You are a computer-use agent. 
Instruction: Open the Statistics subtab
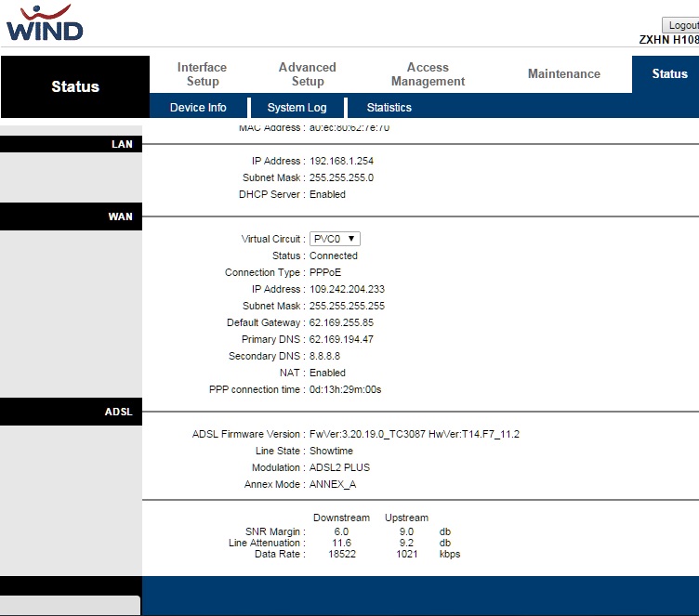(x=389, y=108)
